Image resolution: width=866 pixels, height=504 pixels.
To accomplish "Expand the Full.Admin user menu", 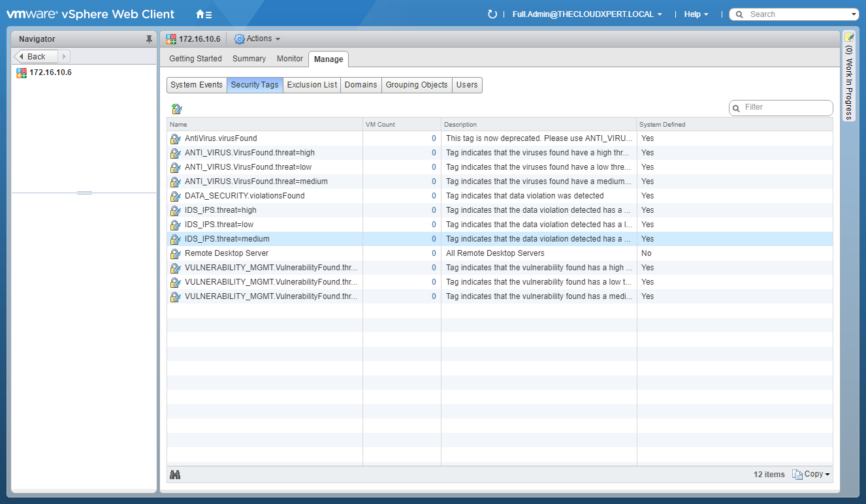I will tap(587, 14).
